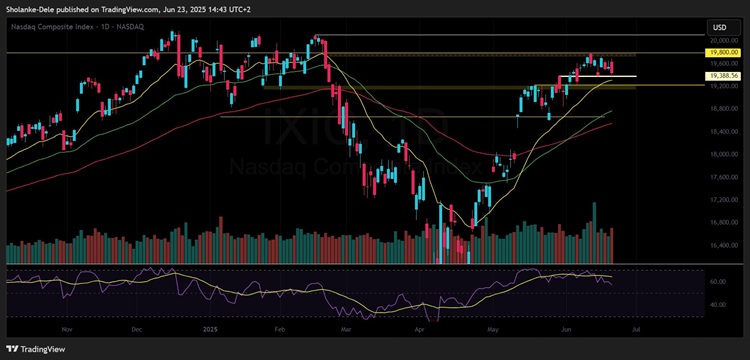Click the Apr date label
Viewport: 750px width, 360px height.
click(x=420, y=330)
